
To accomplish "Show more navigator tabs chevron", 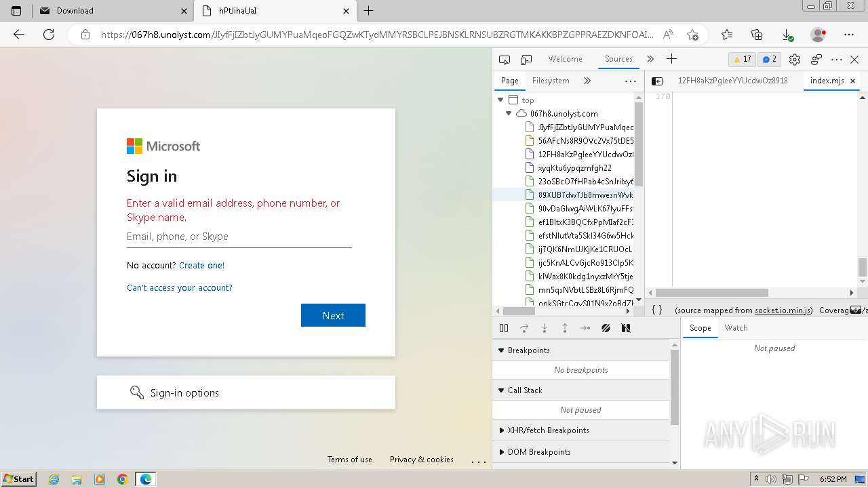I will click(587, 81).
